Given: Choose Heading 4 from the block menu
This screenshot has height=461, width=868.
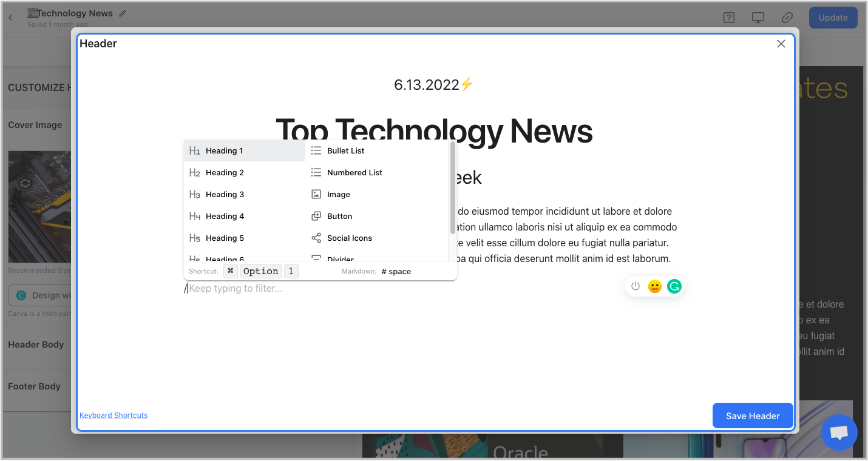Looking at the screenshot, I should tap(244, 216).
